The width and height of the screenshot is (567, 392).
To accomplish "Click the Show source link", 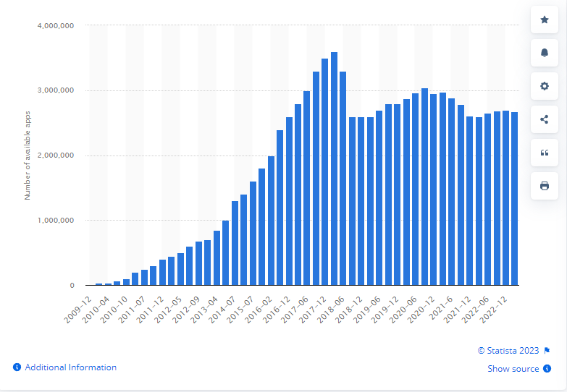I will point(513,369).
